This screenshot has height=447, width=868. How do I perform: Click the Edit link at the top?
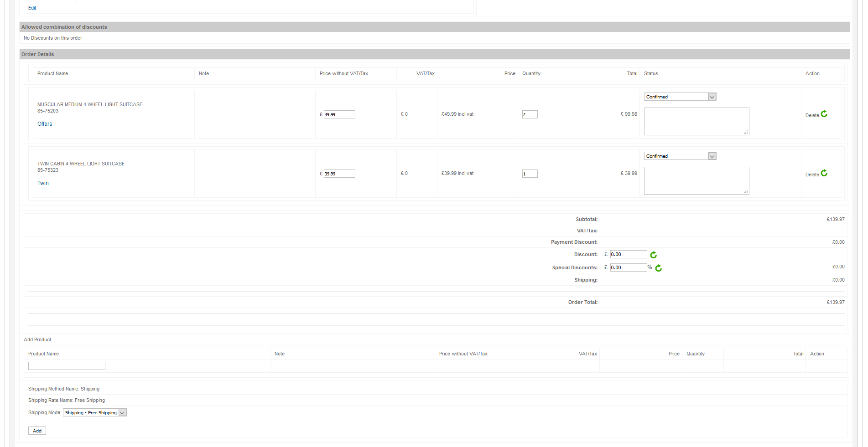click(x=32, y=8)
